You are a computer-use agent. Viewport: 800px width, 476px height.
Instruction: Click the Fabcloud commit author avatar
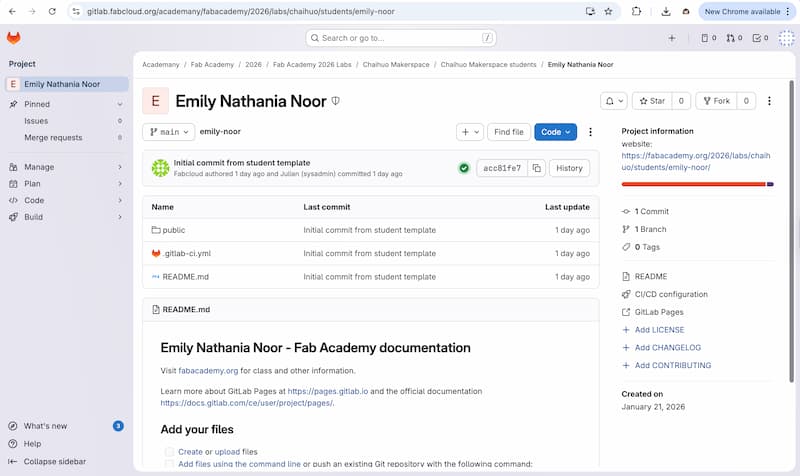(x=160, y=168)
